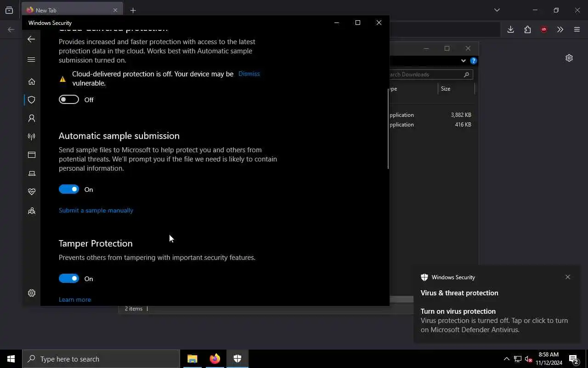Open Account protection person icon
This screenshot has height=368, width=588.
click(32, 118)
